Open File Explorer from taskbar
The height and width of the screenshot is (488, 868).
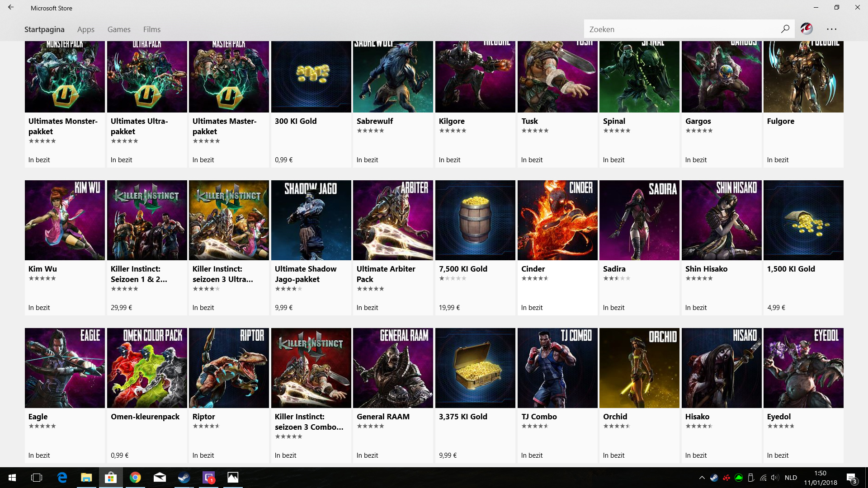click(86, 478)
